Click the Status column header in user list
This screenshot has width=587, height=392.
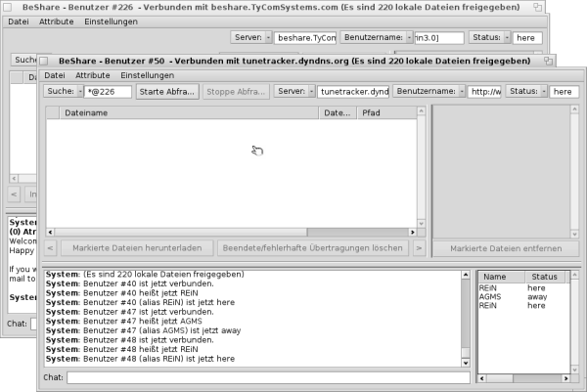click(x=543, y=278)
